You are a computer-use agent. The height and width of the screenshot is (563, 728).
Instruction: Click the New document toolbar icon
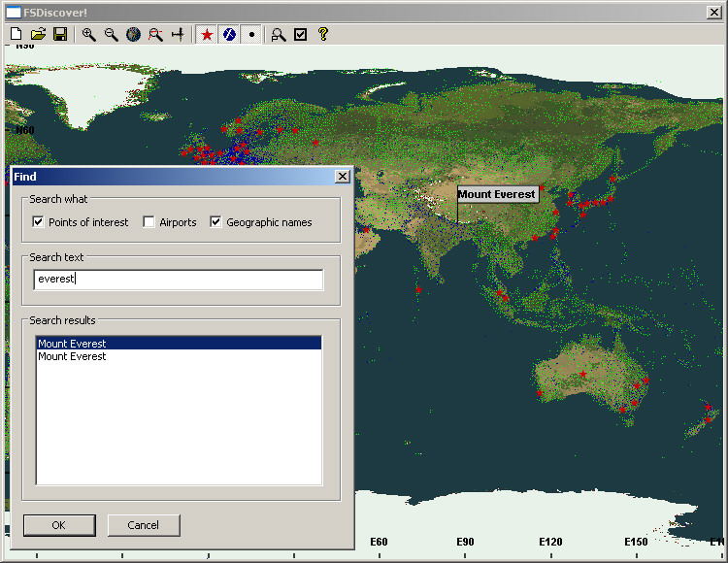17,34
